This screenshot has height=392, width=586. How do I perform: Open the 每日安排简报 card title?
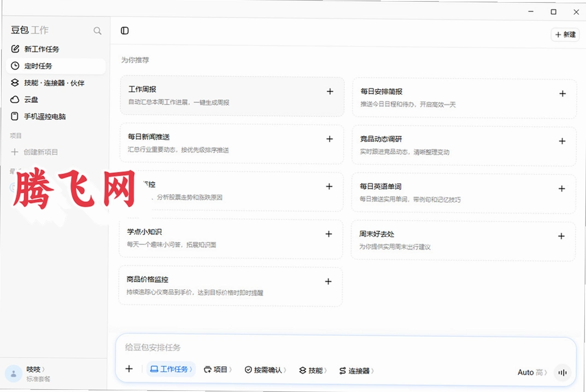click(382, 91)
